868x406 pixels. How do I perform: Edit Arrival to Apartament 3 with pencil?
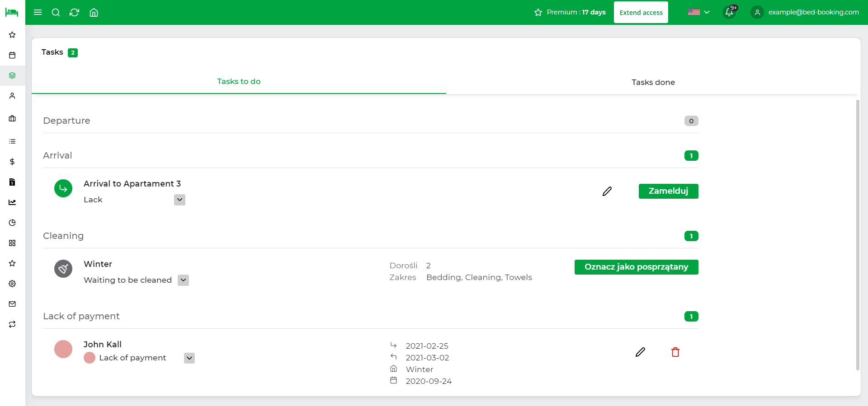click(x=607, y=191)
